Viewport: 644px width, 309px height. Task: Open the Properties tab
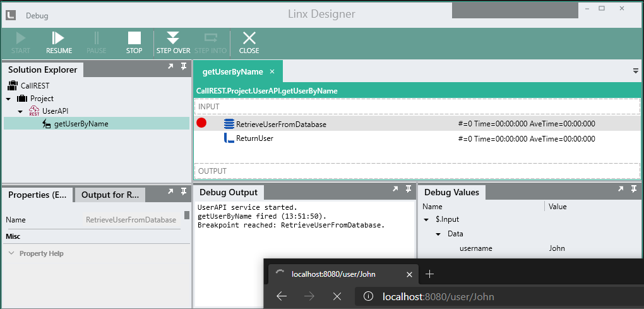[37, 195]
